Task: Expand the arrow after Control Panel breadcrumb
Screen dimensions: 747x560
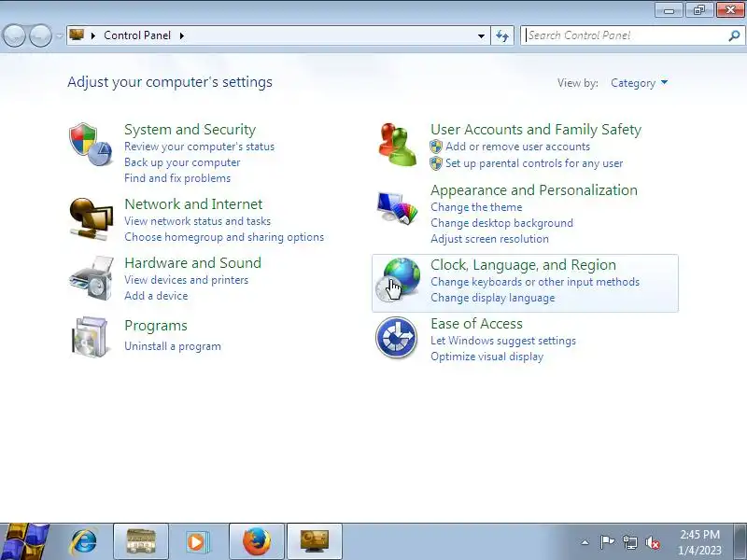Action: pyautogui.click(x=182, y=35)
